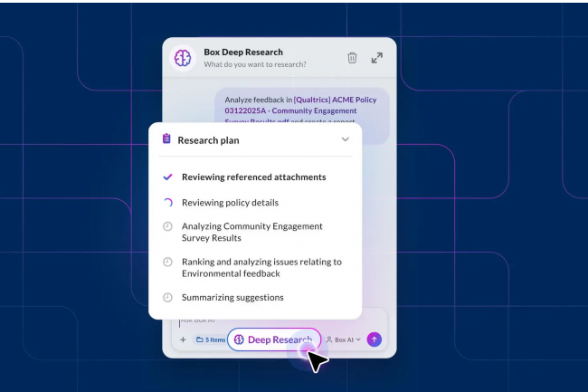Click the Box Deep Research title
588x392 pixels.
click(x=243, y=53)
